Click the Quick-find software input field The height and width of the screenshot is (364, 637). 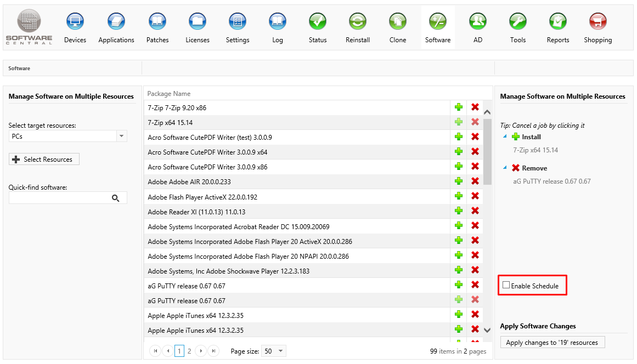[x=59, y=198]
